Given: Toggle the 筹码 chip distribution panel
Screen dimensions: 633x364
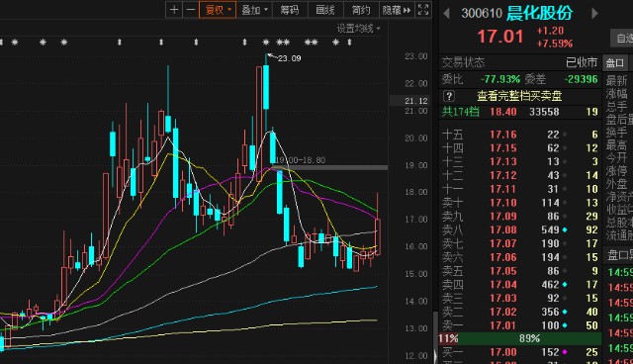Looking at the screenshot, I should tap(290, 10).
